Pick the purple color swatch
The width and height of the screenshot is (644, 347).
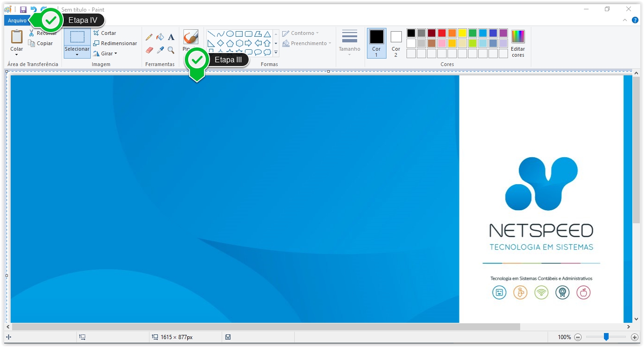503,33
